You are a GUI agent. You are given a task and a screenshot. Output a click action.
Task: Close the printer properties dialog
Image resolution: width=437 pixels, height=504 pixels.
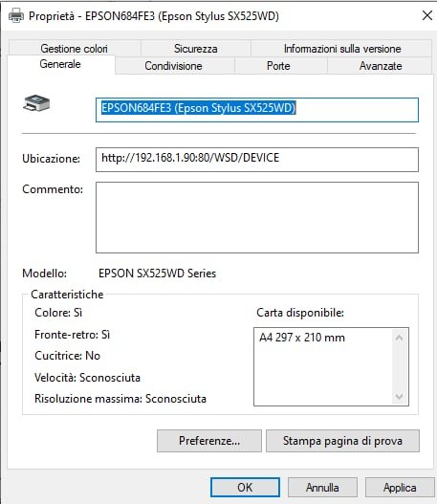[427, 15]
